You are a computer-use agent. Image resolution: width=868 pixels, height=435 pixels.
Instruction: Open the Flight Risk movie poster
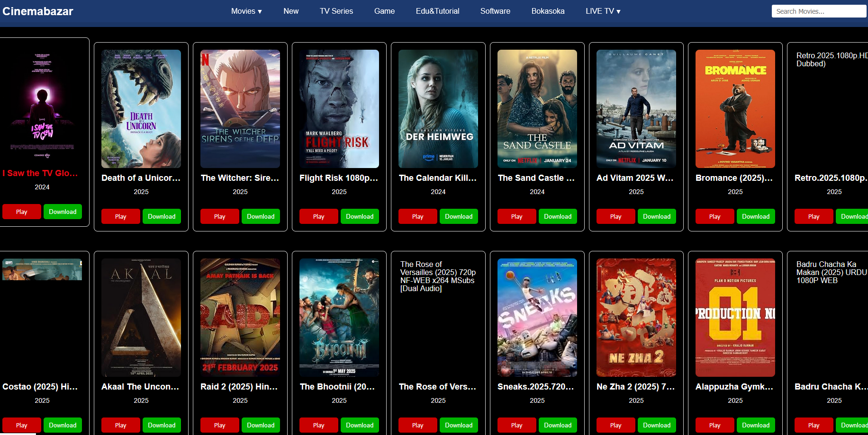pos(339,109)
